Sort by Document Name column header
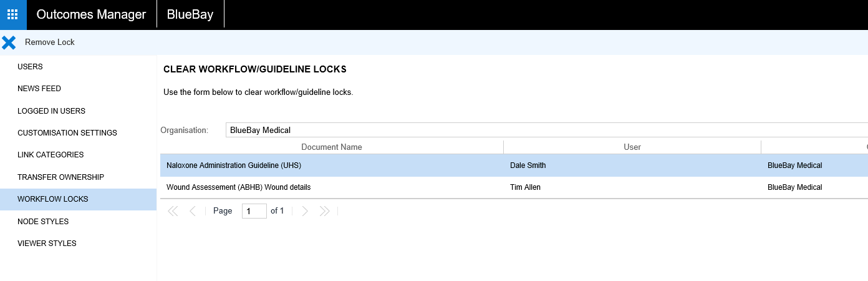The image size is (868, 281). (331, 147)
